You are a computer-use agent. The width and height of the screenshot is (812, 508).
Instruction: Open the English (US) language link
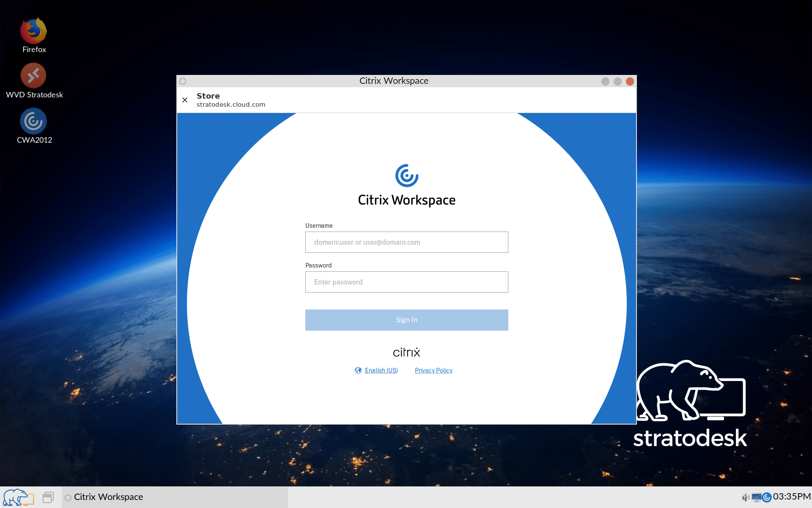coord(381,370)
